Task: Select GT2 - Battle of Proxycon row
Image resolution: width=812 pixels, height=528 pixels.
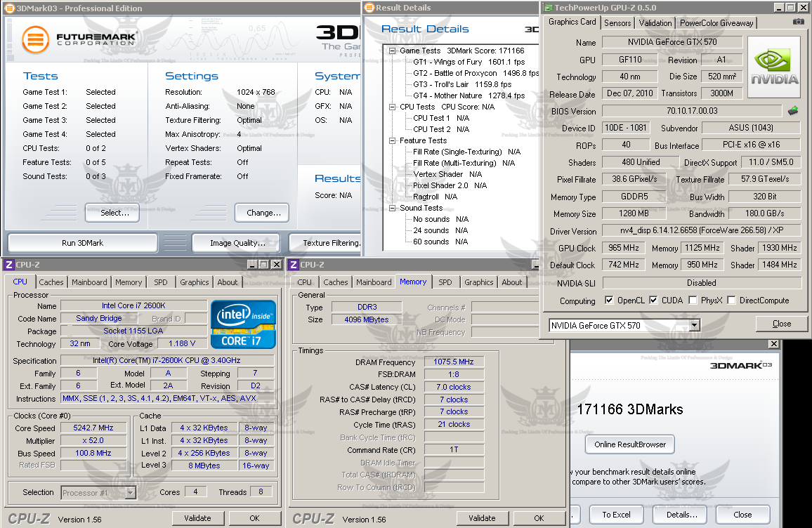Action: (x=476, y=74)
